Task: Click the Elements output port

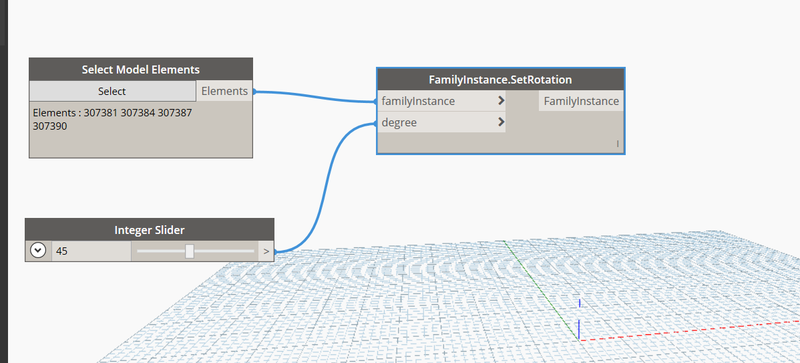Action: (x=224, y=91)
